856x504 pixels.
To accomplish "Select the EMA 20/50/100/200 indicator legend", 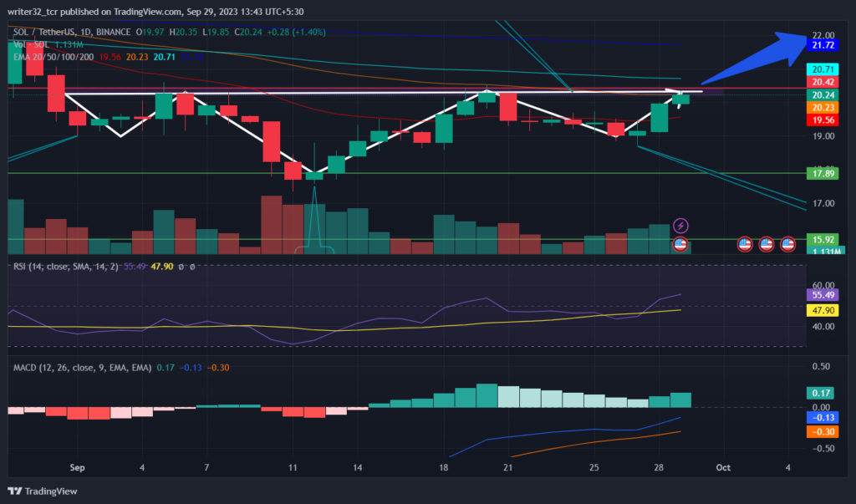I will click(53, 57).
